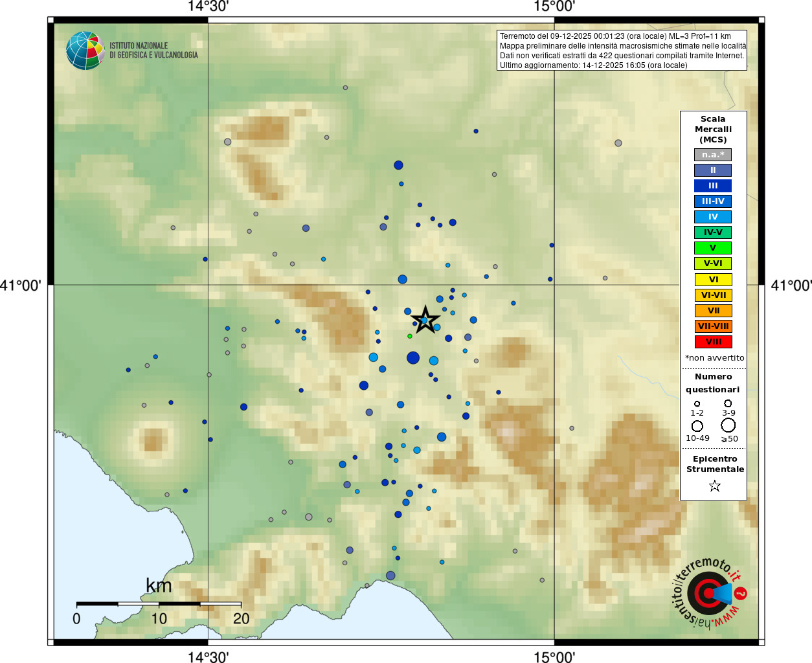
Task: Click the III-IV intensity legend swatch
Action: tap(713, 201)
